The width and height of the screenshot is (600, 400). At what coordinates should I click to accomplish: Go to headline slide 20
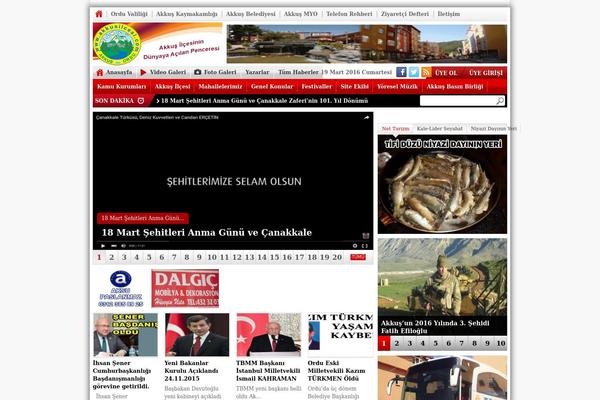[337, 257]
